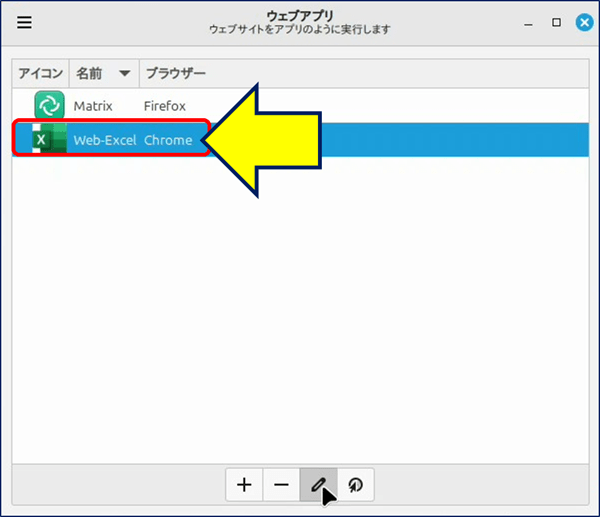This screenshot has height=517, width=600.
Task: Click the Matrix app icon
Action: pos(49,105)
